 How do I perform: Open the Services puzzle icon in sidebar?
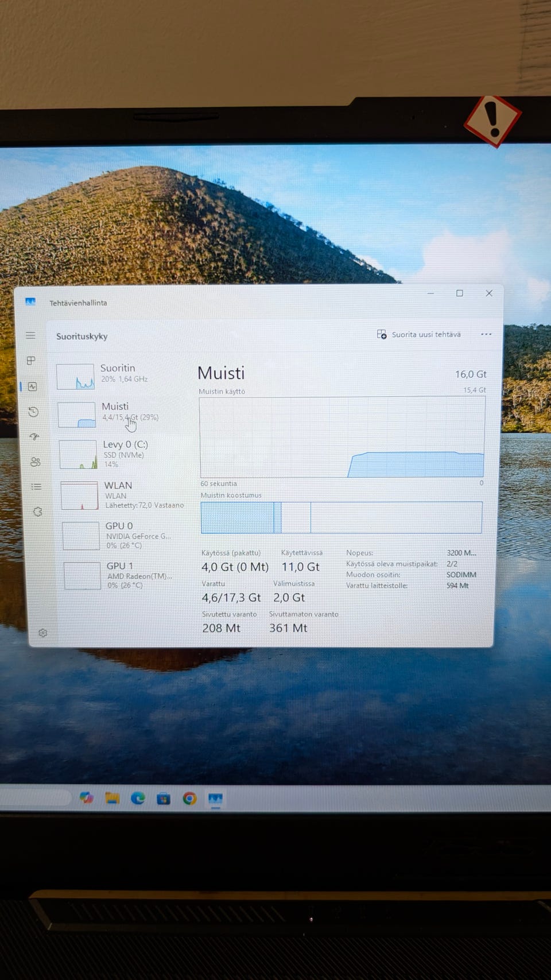coord(38,512)
